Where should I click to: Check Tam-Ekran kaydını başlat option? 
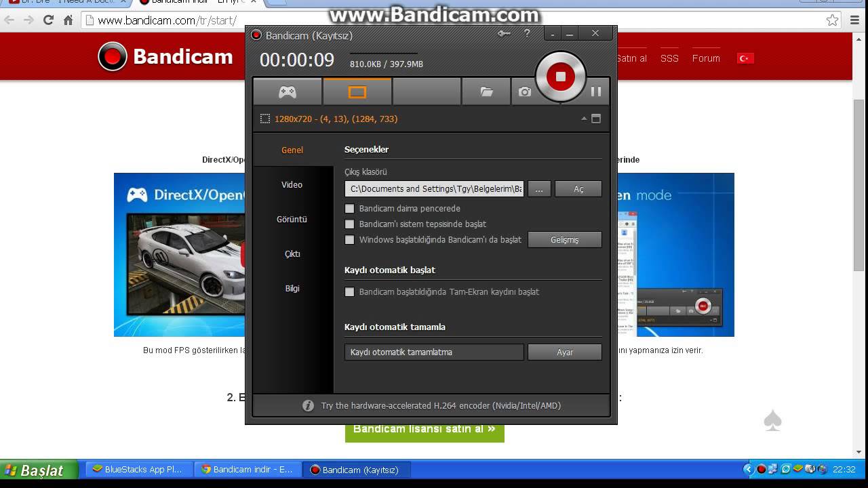350,291
